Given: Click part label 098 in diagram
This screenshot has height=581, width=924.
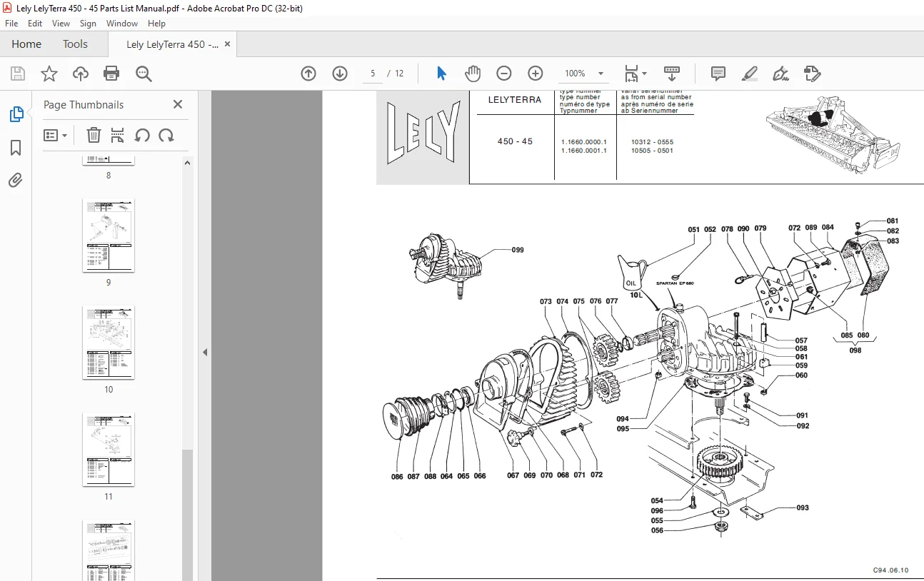Looking at the screenshot, I should (855, 350).
